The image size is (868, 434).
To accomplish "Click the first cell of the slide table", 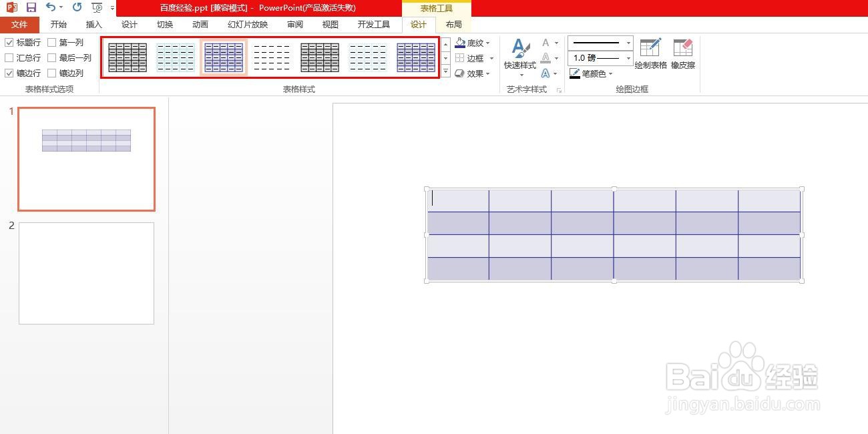I will pyautogui.click(x=458, y=201).
